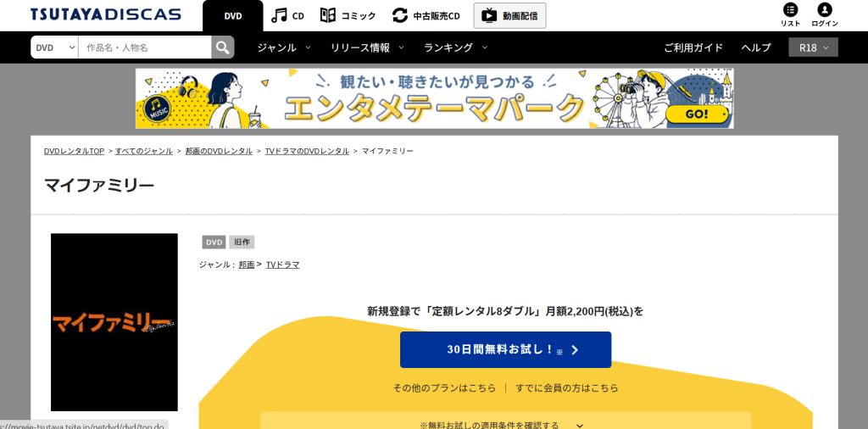Click the 旧作 badge
Image resolution: width=868 pixels, height=429 pixels.
242,242
